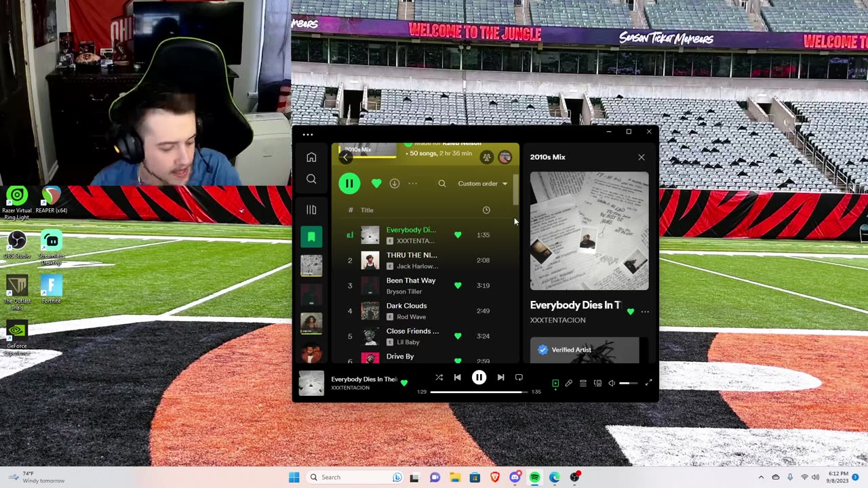Viewport: 868px width, 488px height.
Task: Open Connect to a device
Action: [597, 383]
